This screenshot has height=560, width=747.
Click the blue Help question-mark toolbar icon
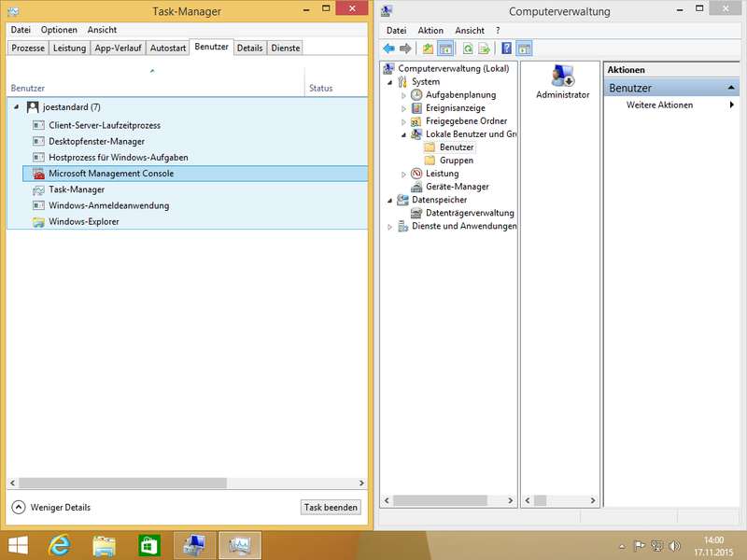point(506,49)
